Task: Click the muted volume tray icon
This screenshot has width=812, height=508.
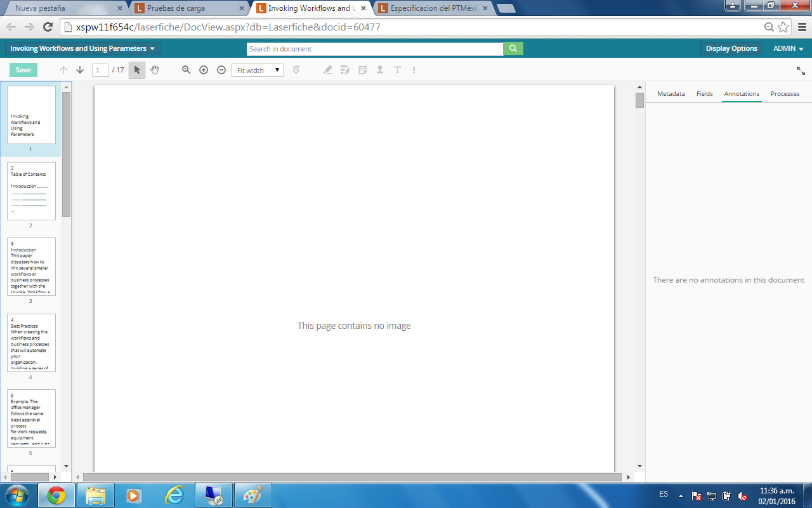Action: tap(742, 496)
